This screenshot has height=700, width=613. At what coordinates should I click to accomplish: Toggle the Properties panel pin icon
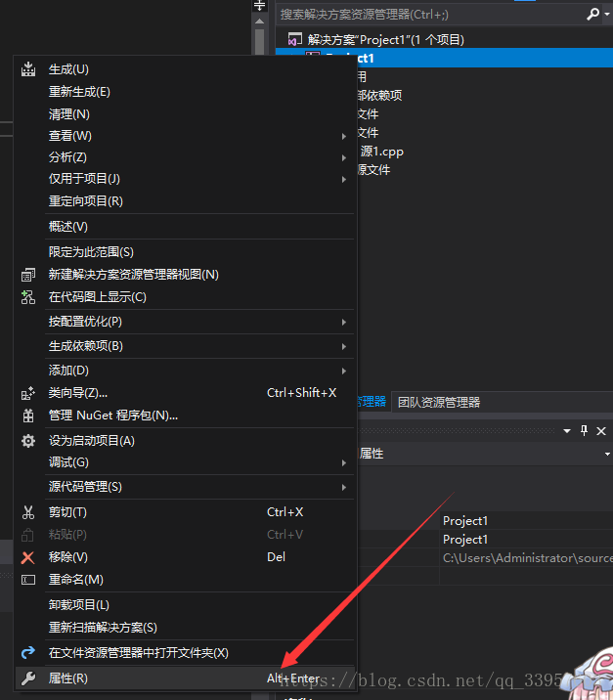584,431
